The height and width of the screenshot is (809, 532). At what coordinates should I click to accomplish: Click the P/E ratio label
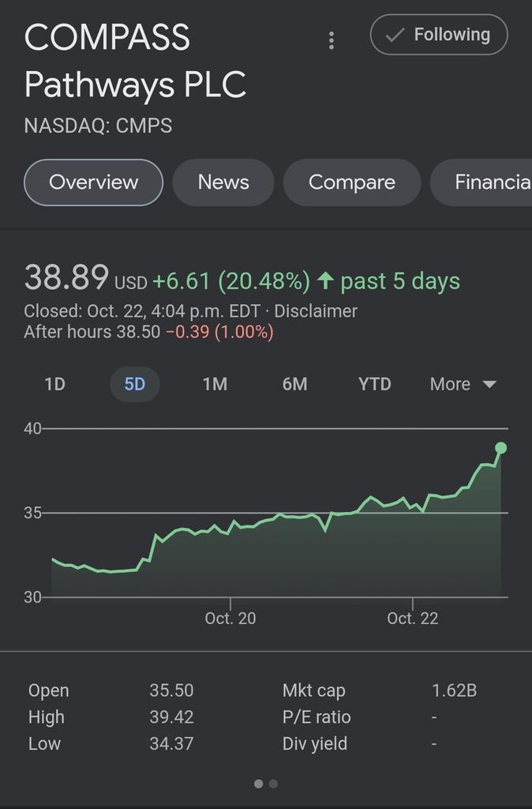[x=317, y=717]
